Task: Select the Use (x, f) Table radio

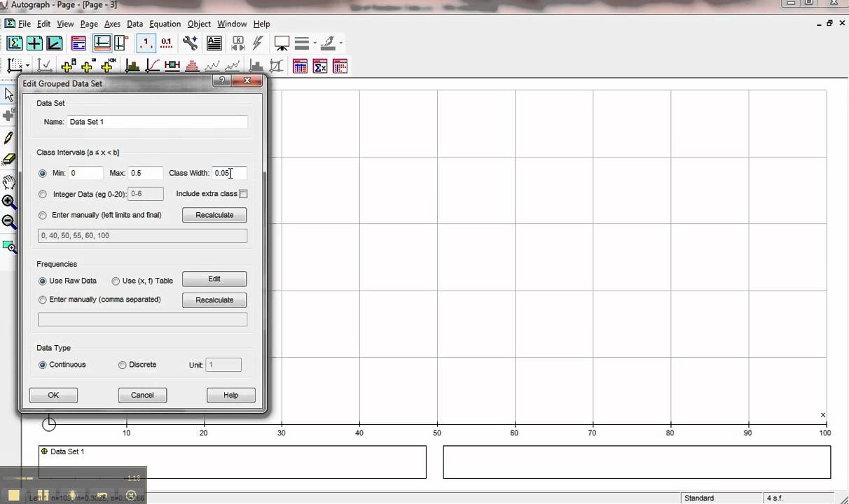Action: tap(116, 281)
